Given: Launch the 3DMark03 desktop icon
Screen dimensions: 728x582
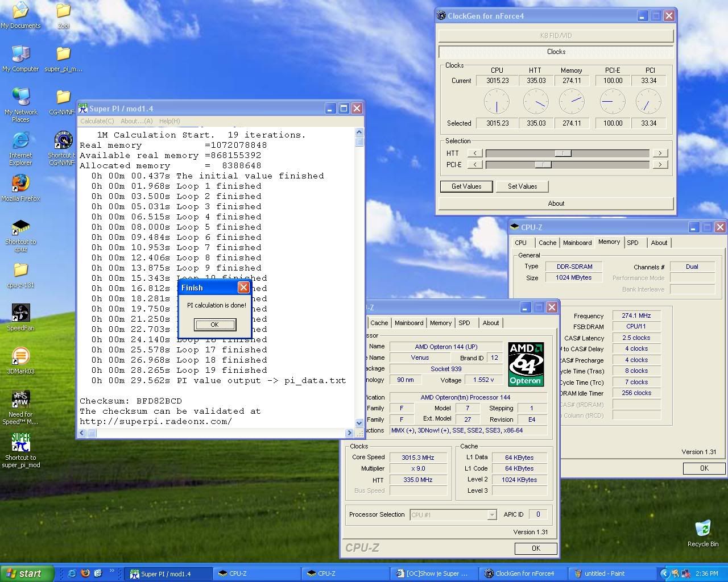Looking at the screenshot, I should 20,360.
